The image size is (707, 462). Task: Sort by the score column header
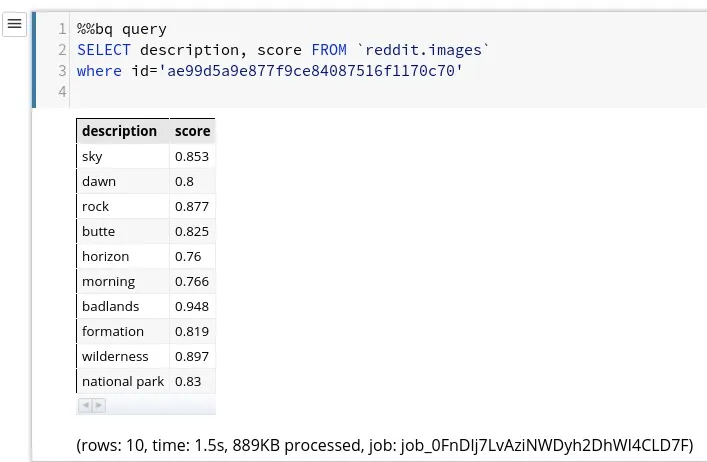(x=192, y=131)
